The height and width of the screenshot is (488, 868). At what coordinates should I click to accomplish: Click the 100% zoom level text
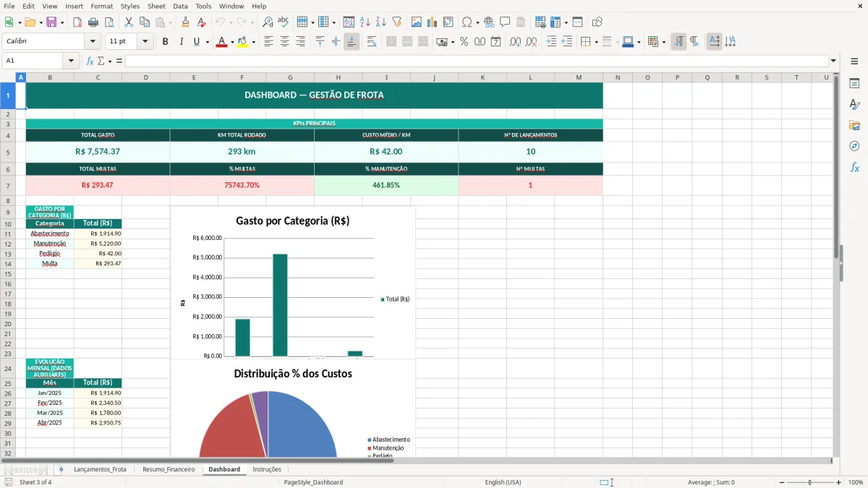coord(856,482)
